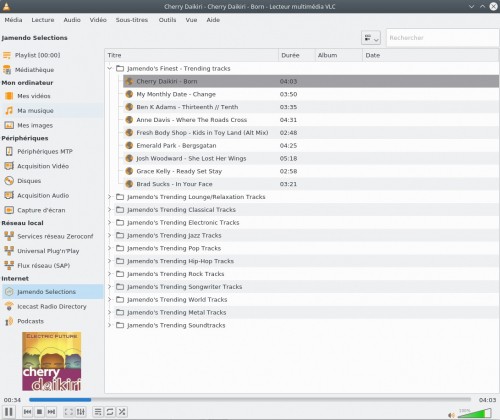Toggle fullscreen mode icon

pyautogui.click(x=69, y=412)
